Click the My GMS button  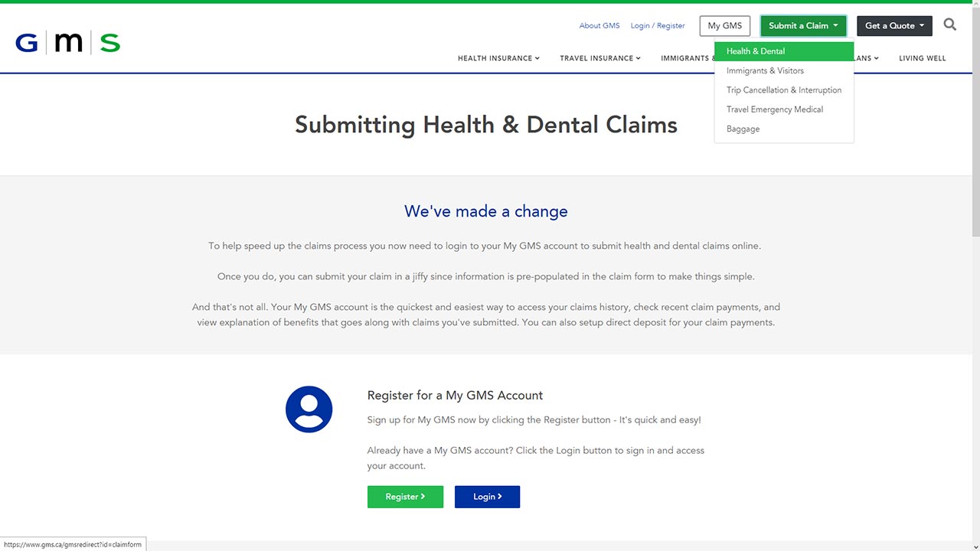click(x=725, y=25)
